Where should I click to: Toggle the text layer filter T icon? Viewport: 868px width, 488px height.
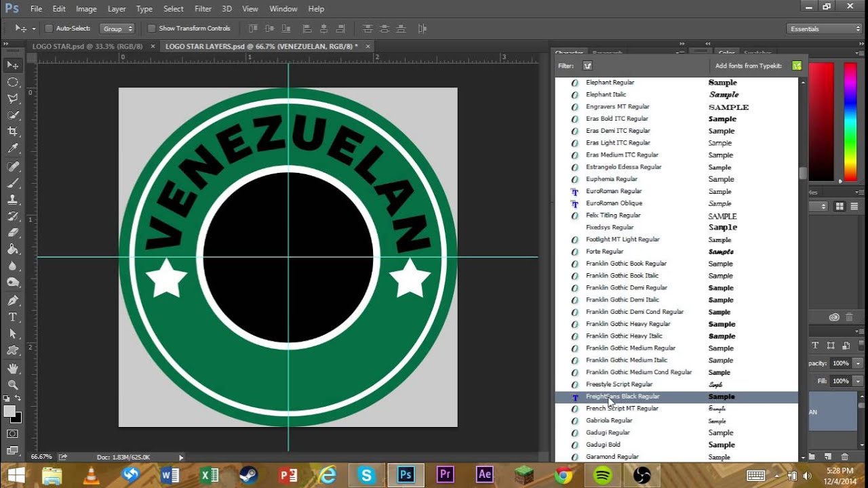tap(816, 346)
